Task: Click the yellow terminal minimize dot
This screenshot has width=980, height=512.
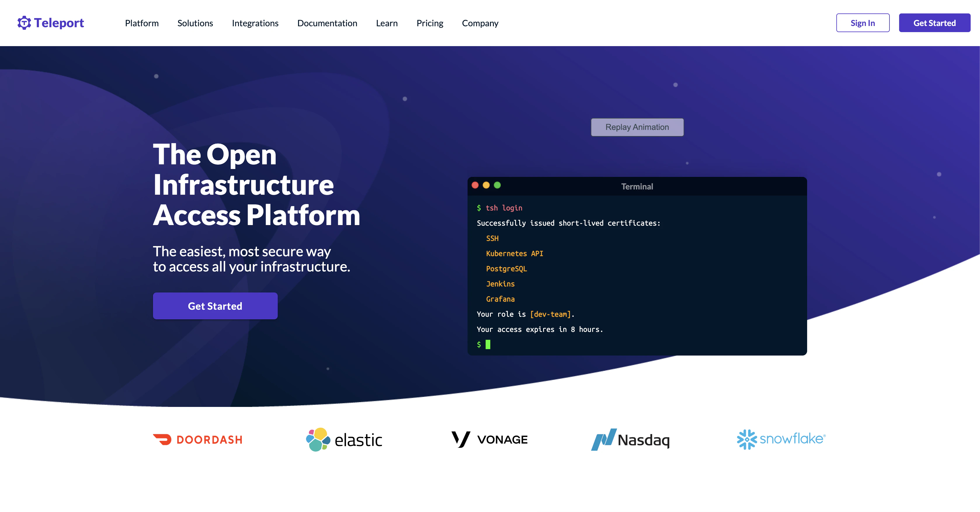Action: 486,185
